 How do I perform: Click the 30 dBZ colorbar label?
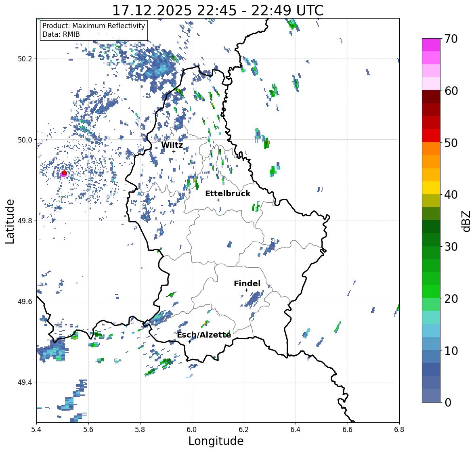[x=451, y=246]
